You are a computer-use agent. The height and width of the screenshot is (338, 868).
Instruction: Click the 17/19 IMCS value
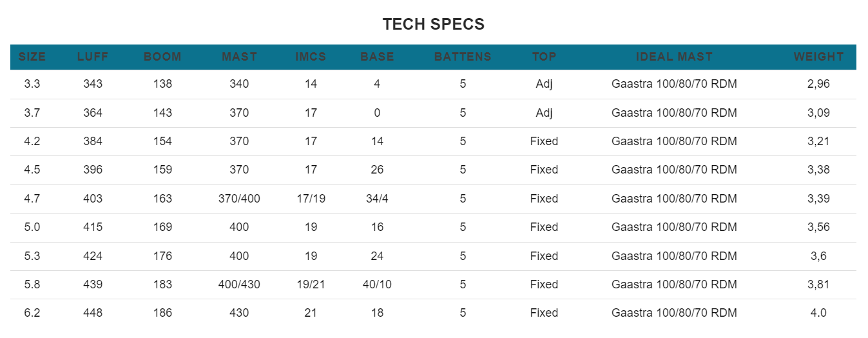311,198
